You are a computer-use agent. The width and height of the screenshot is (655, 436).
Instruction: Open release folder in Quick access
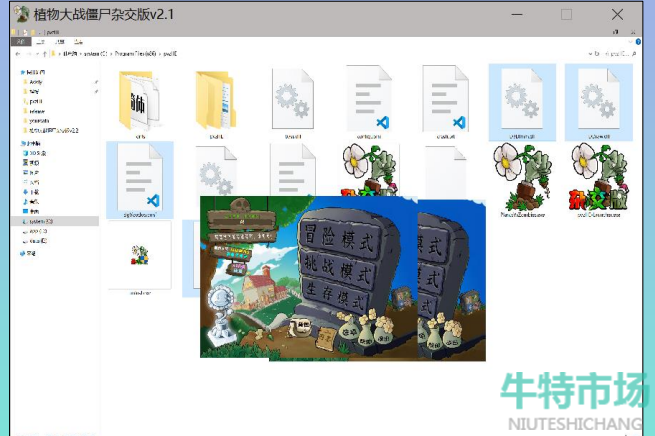34,111
